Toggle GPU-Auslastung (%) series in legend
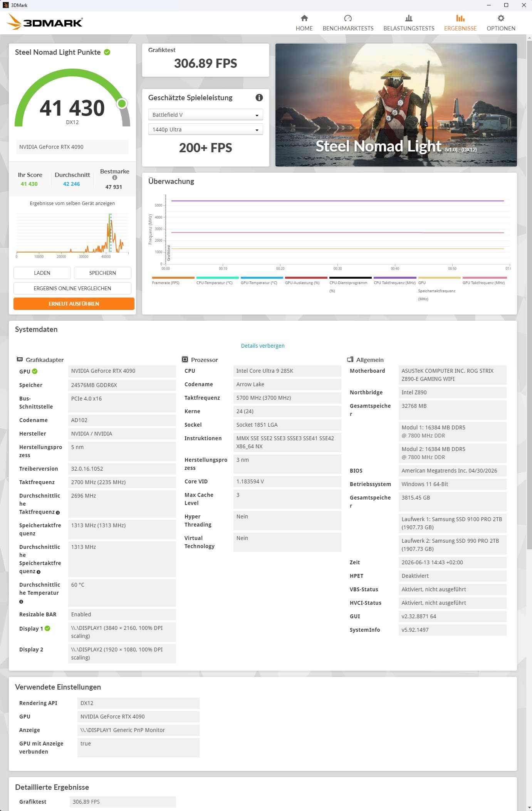 point(306,278)
